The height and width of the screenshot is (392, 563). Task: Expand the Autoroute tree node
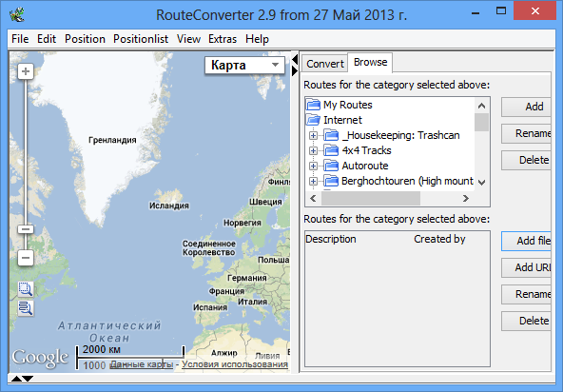click(313, 166)
